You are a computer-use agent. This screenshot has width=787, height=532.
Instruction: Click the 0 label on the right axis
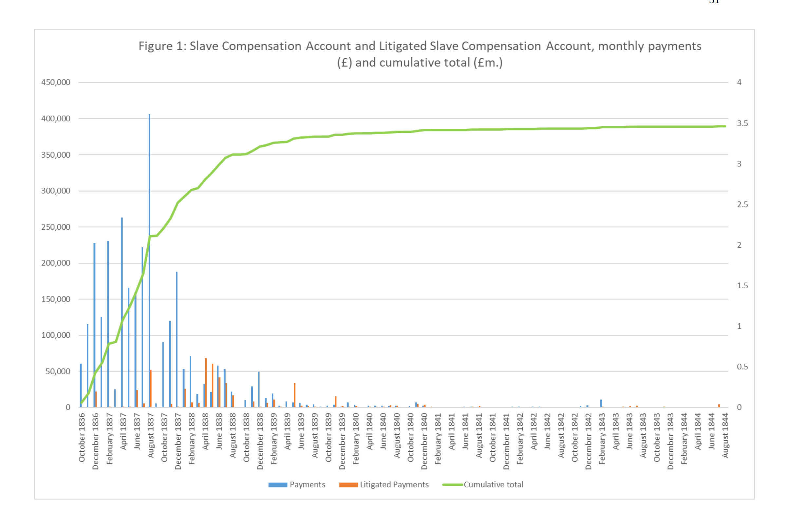739,408
